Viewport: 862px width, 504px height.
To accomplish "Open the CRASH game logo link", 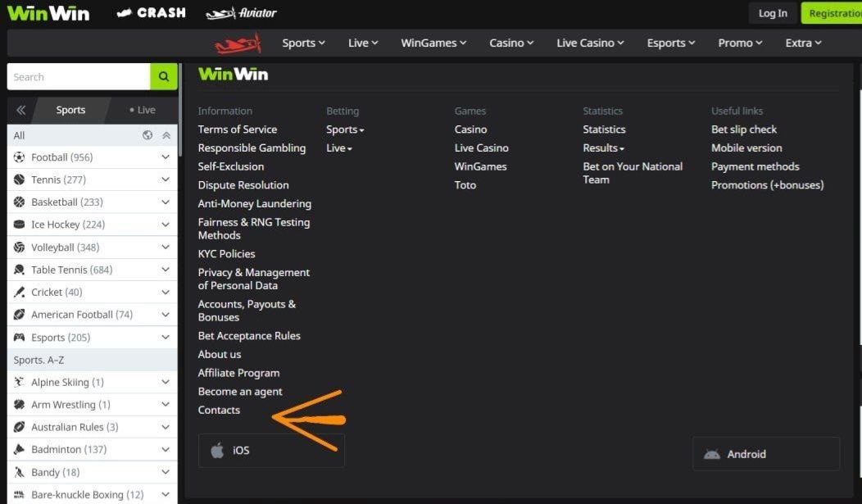I will 152,12.
